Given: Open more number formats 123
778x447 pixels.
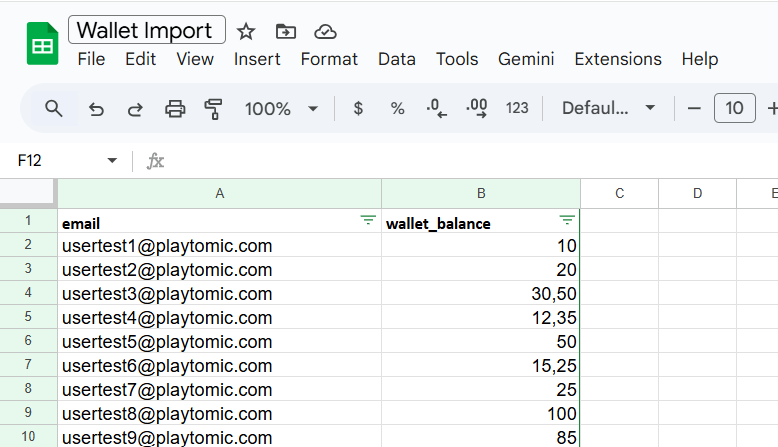Looking at the screenshot, I should click(x=517, y=108).
